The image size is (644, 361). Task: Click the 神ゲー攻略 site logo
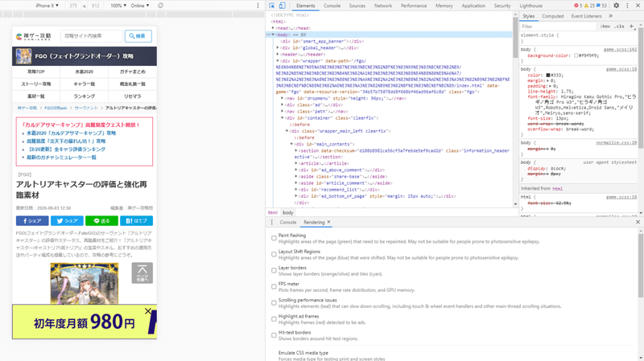point(34,36)
